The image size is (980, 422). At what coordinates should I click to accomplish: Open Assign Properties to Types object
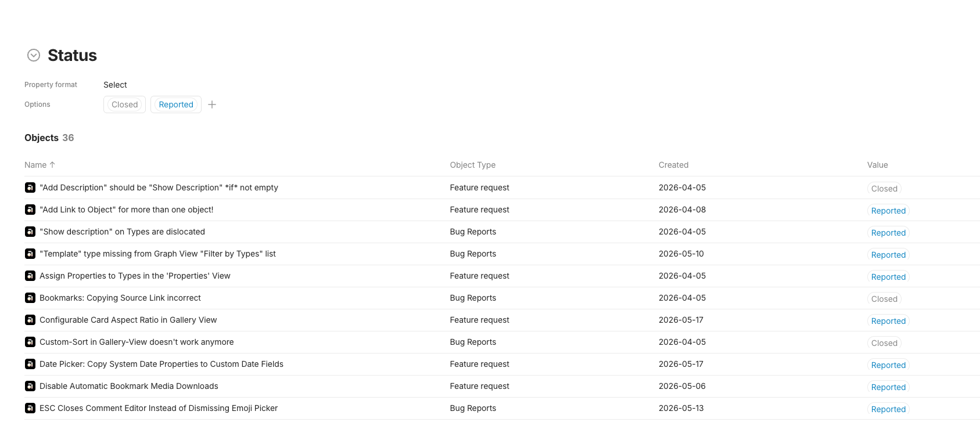135,276
